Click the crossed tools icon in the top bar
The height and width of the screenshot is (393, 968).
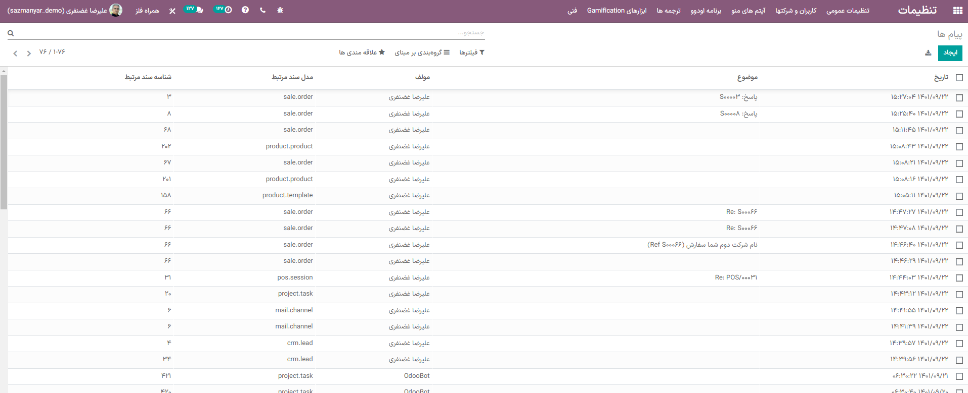pyautogui.click(x=172, y=10)
